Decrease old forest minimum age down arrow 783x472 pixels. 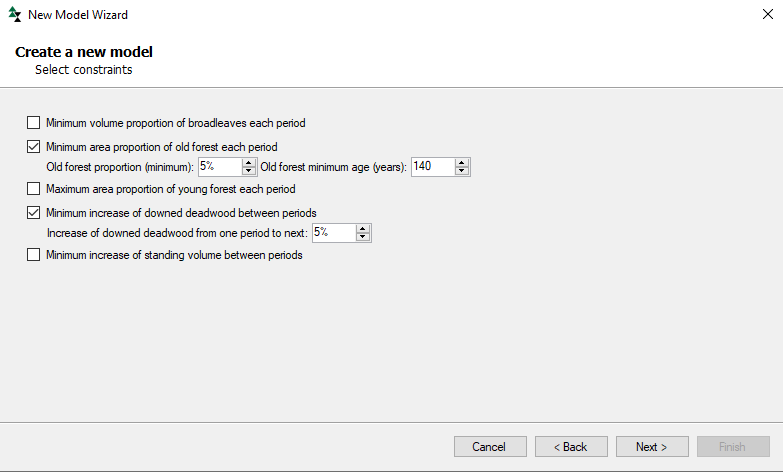[x=462, y=171]
